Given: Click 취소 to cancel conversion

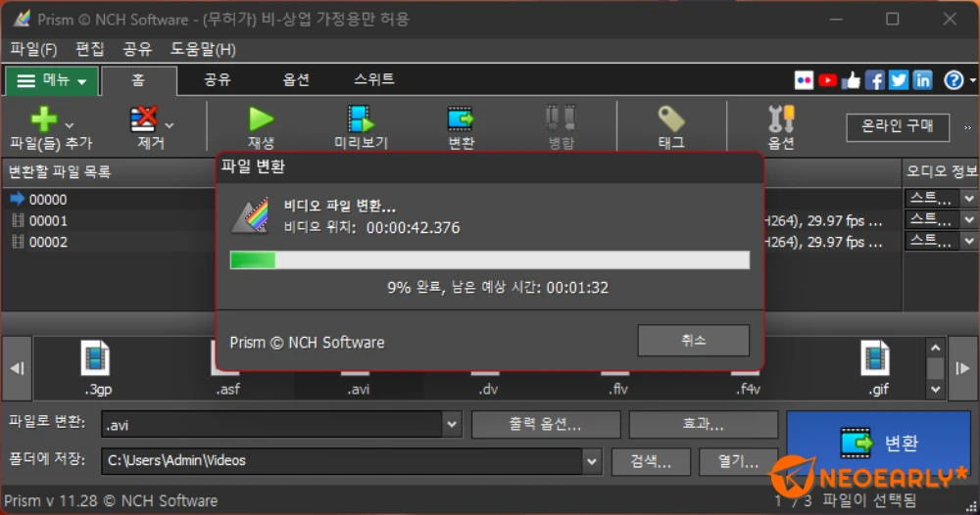Looking at the screenshot, I should 693,340.
